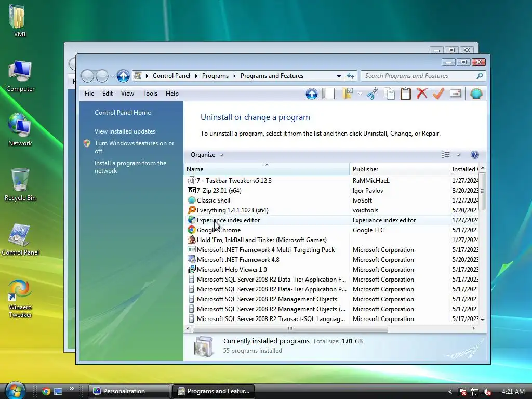The image size is (532, 399).
Task: Click the Copy toolbar icon
Action: pyautogui.click(x=389, y=94)
